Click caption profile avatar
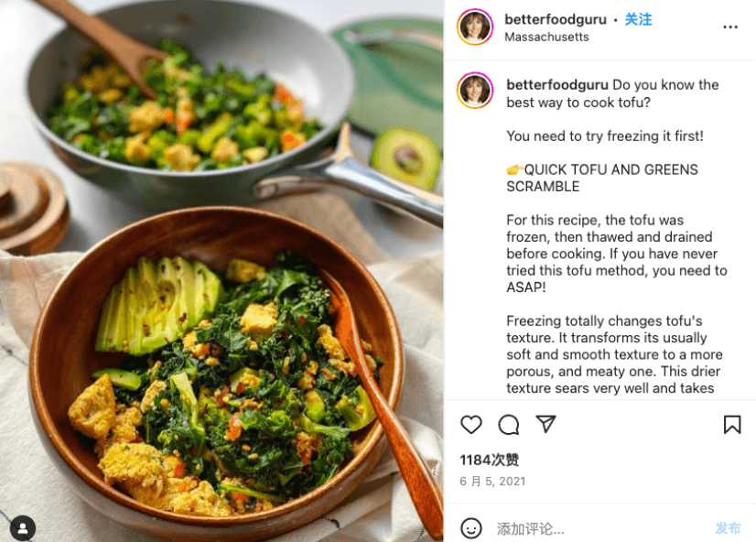Screen dimensions: 756x542 (x=475, y=90)
